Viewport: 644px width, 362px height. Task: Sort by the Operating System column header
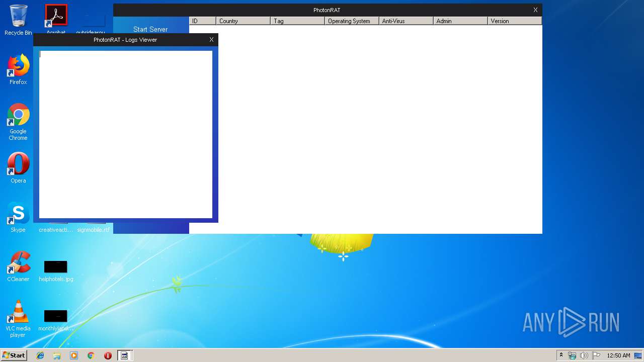tap(352, 21)
